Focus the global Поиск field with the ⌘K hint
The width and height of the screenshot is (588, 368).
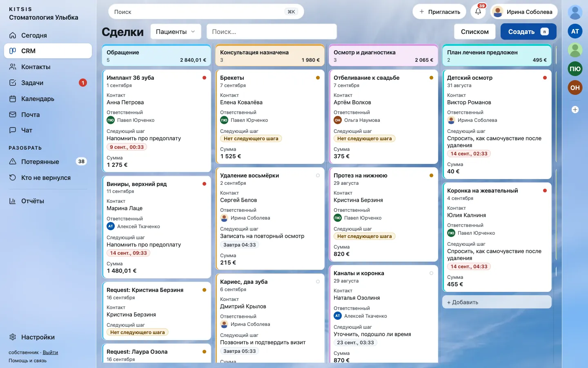coord(206,12)
